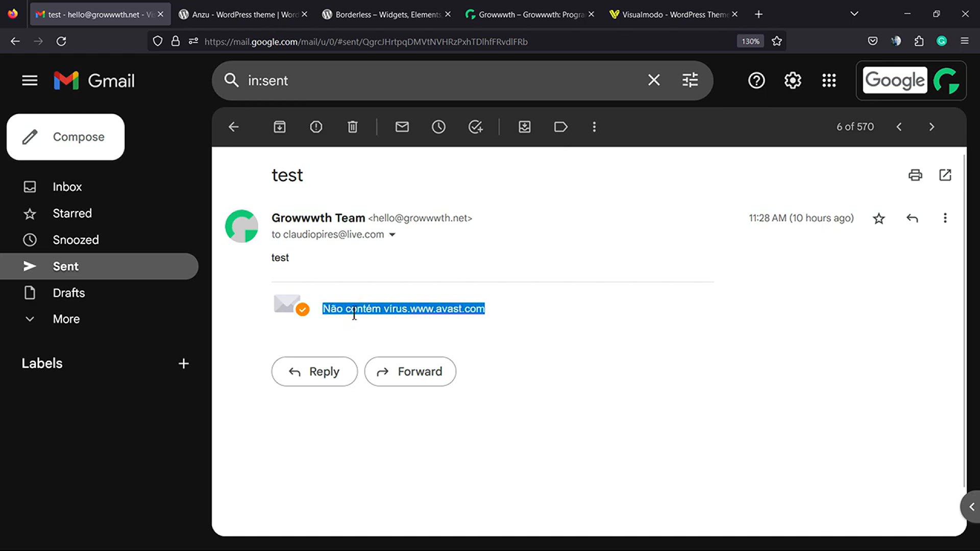
Task: Reply using the arrow icon by timestamp
Action: click(912, 218)
